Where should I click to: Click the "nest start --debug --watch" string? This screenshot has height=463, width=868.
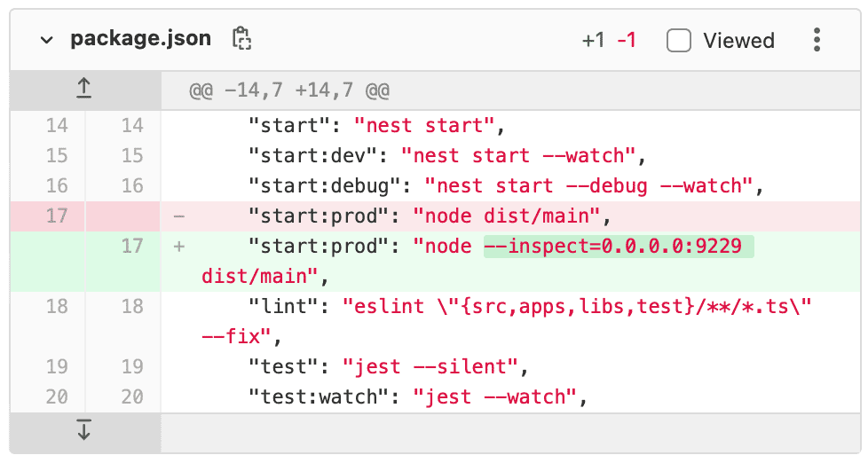pos(588,185)
